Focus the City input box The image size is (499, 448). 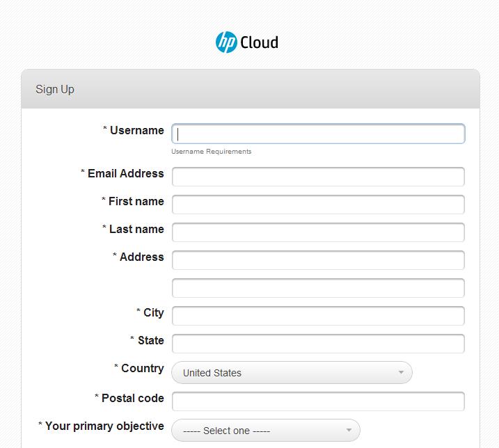[x=318, y=316]
